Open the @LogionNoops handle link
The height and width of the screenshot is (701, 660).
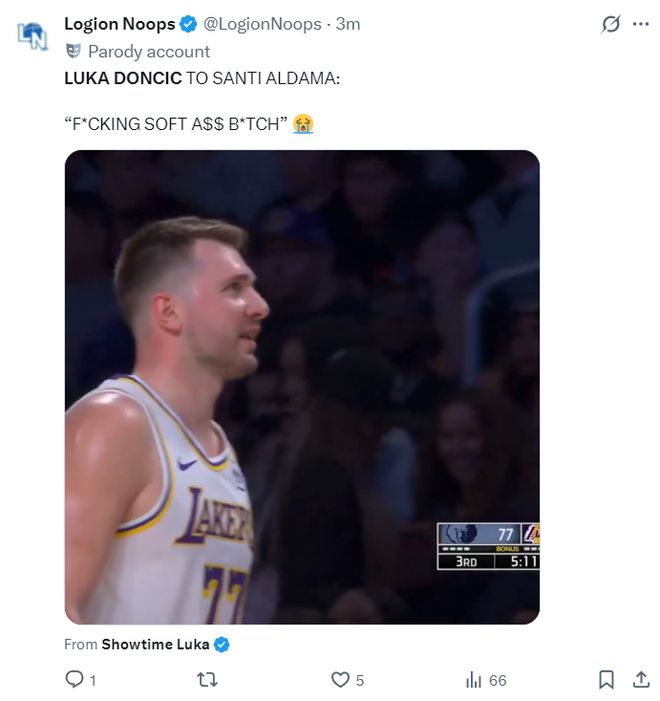(263, 24)
